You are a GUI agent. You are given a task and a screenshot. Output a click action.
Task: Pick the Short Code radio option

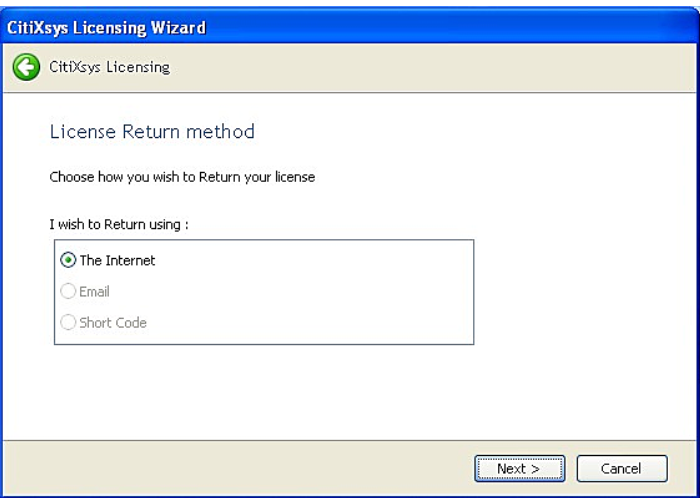(x=68, y=322)
